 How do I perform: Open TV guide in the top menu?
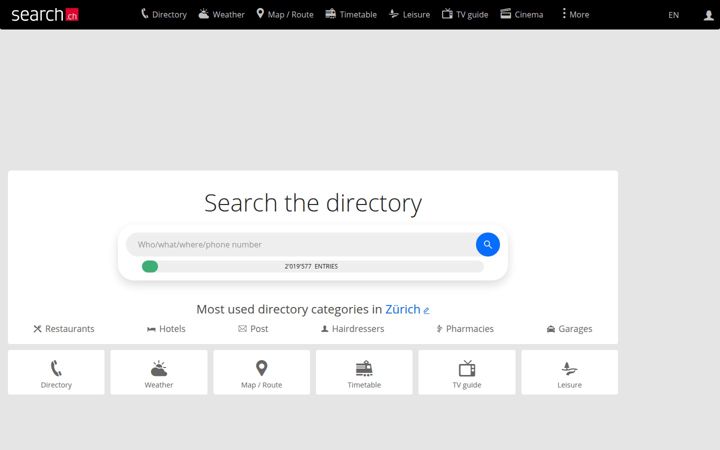click(472, 15)
